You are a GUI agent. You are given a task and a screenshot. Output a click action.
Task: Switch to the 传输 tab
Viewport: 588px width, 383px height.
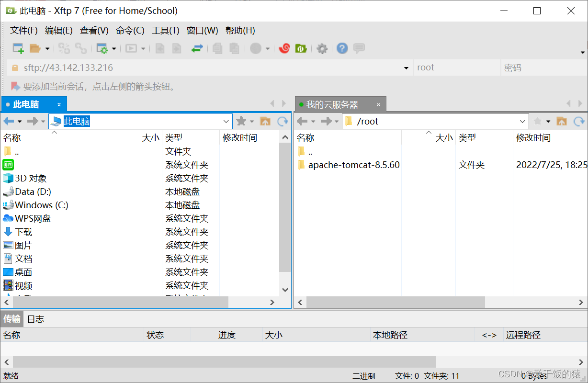click(12, 319)
